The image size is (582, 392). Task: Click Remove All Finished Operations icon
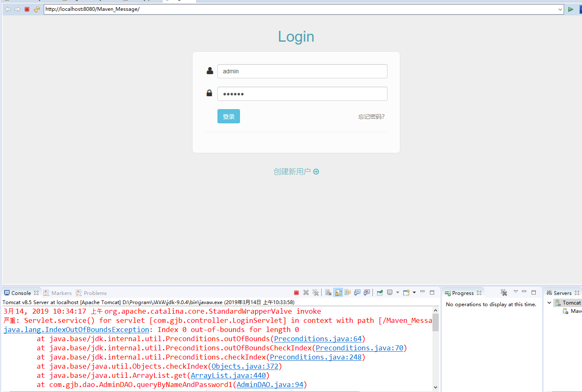pos(504,292)
